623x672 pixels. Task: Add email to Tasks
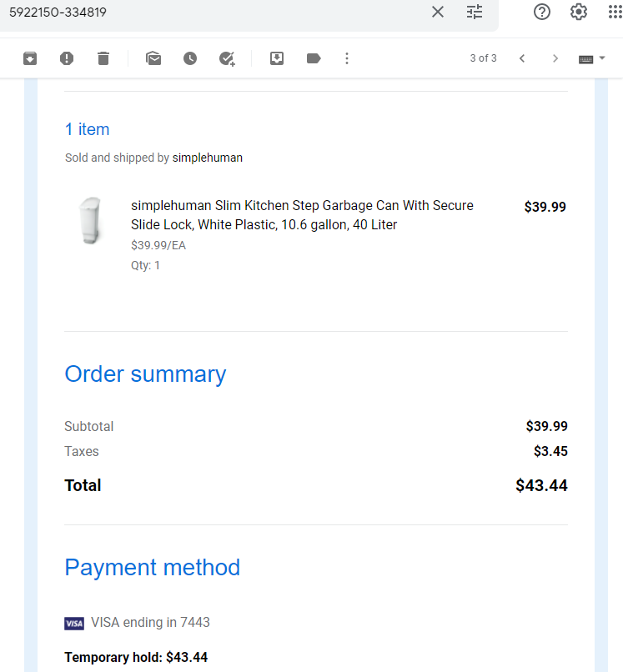227,58
